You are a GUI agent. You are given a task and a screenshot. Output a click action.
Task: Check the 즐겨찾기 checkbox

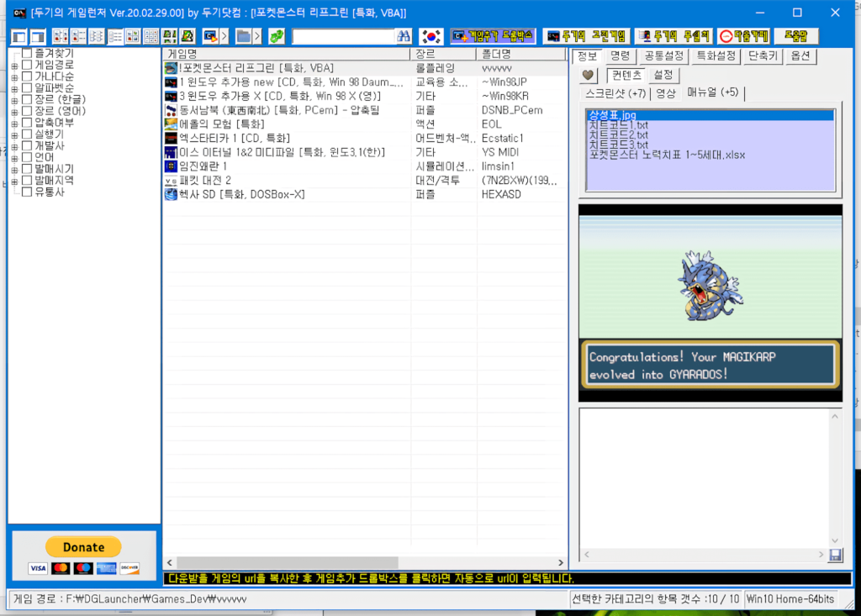26,53
